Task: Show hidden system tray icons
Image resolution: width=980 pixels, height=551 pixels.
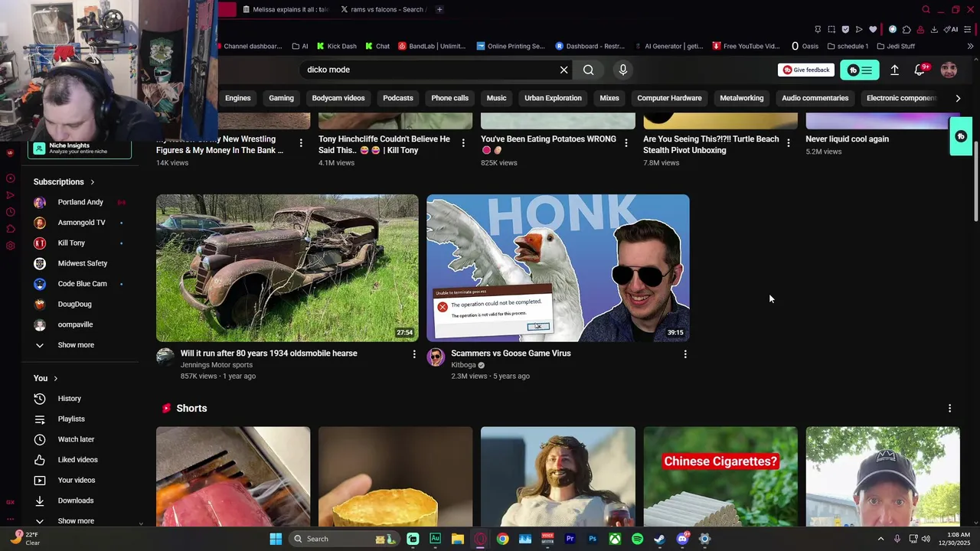Action: (880, 539)
